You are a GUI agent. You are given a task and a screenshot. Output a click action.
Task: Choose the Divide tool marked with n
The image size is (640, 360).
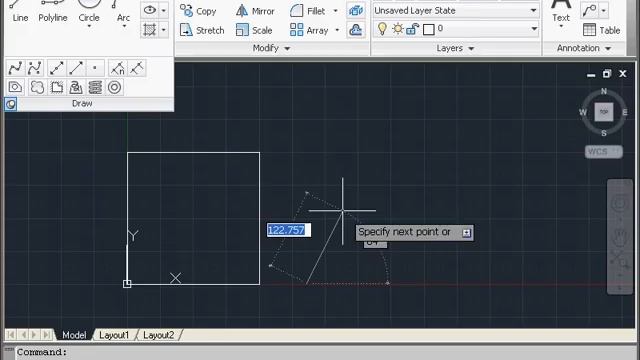(118, 68)
